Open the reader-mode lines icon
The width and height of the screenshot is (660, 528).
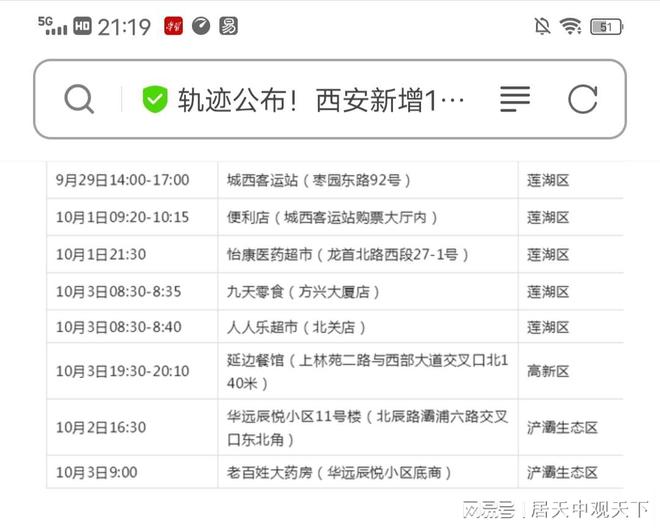pos(515,99)
